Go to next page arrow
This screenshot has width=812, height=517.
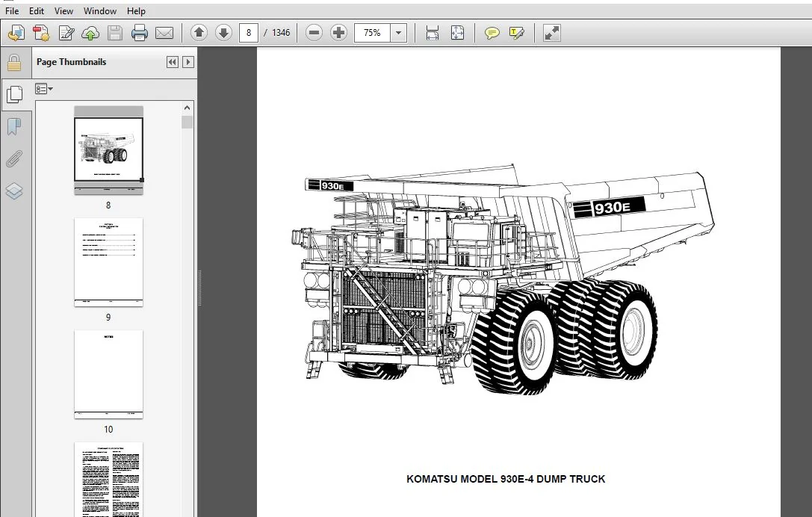point(223,33)
